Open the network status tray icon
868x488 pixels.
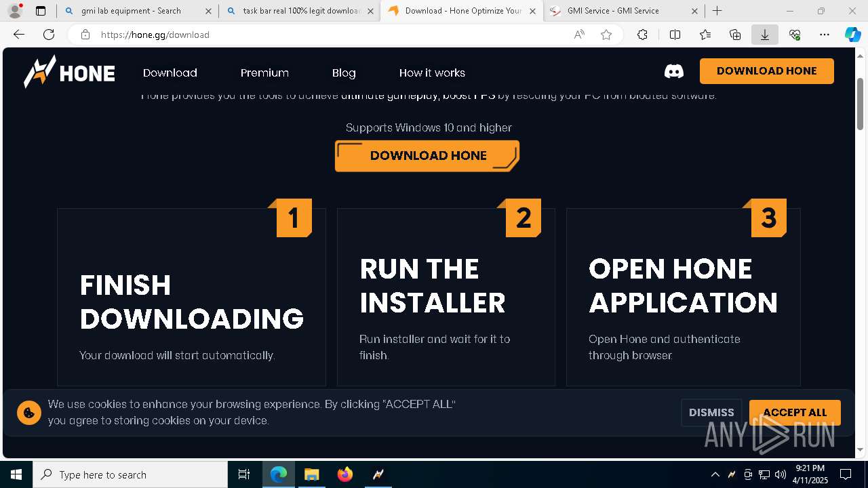(x=764, y=474)
